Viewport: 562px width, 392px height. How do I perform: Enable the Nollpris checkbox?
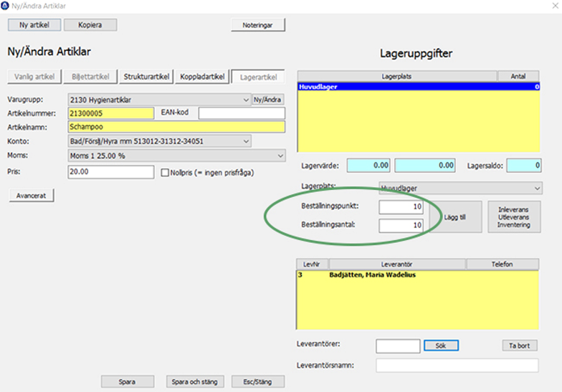click(165, 173)
